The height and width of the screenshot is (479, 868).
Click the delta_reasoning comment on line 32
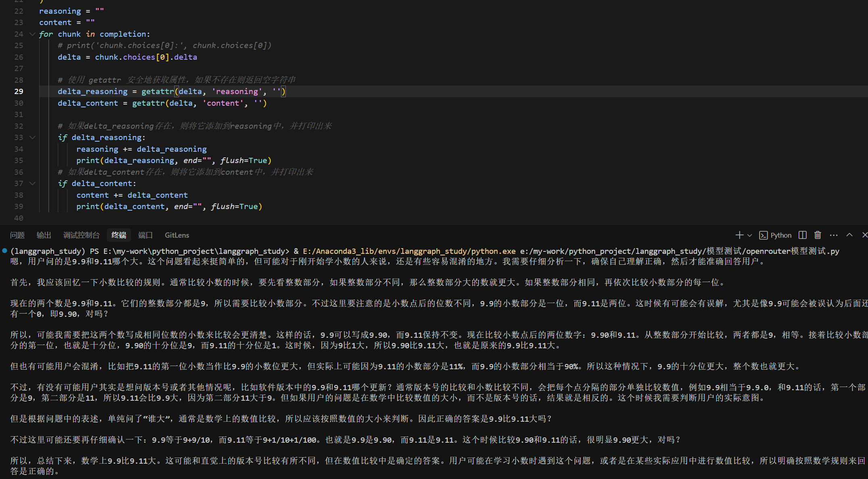[195, 126]
